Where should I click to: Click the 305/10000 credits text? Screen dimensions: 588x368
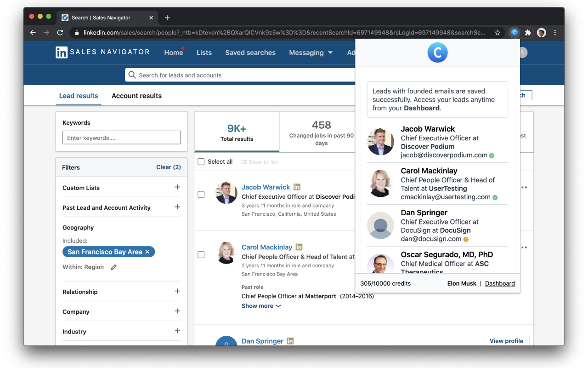(385, 283)
